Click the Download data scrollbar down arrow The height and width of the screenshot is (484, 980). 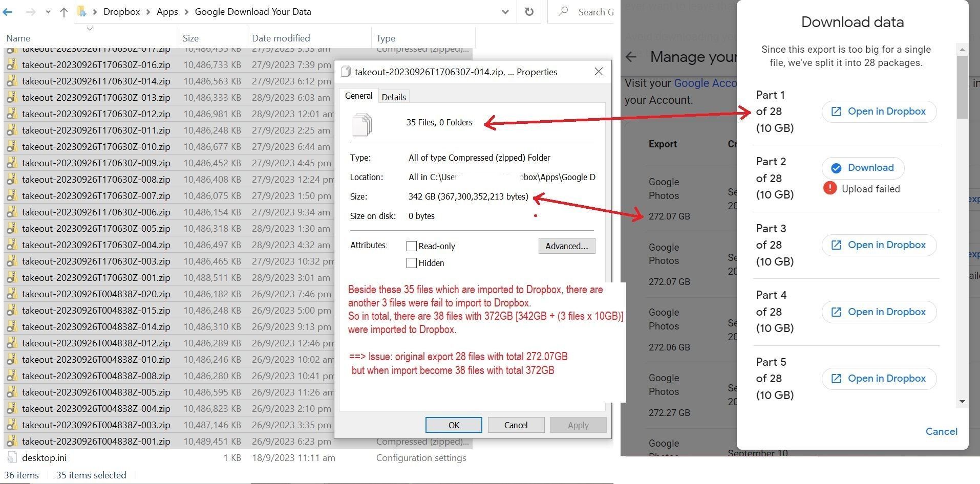962,402
